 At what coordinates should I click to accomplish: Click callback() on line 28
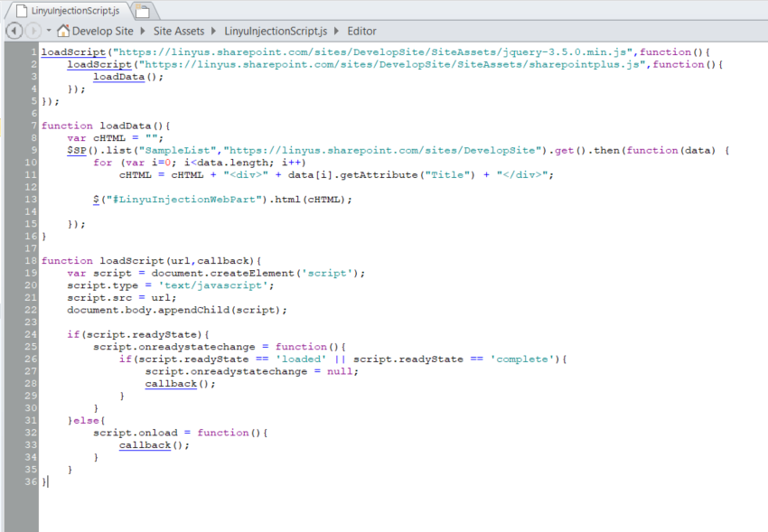tap(177, 384)
